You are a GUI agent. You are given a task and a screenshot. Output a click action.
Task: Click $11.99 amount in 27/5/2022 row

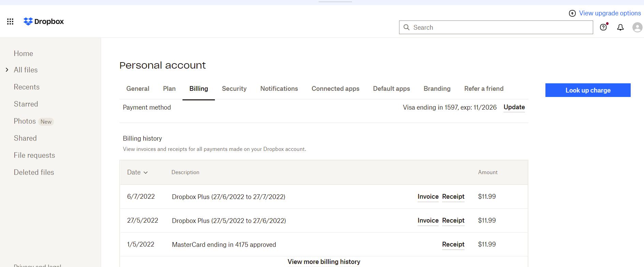tap(487, 221)
